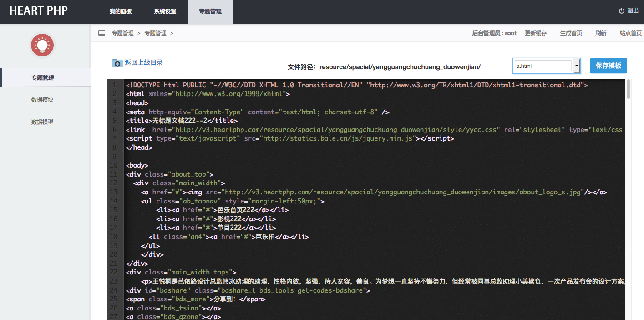The height and width of the screenshot is (320, 644).
Task: Click the monitor icon in breadcrumb bar
Action: tap(102, 33)
